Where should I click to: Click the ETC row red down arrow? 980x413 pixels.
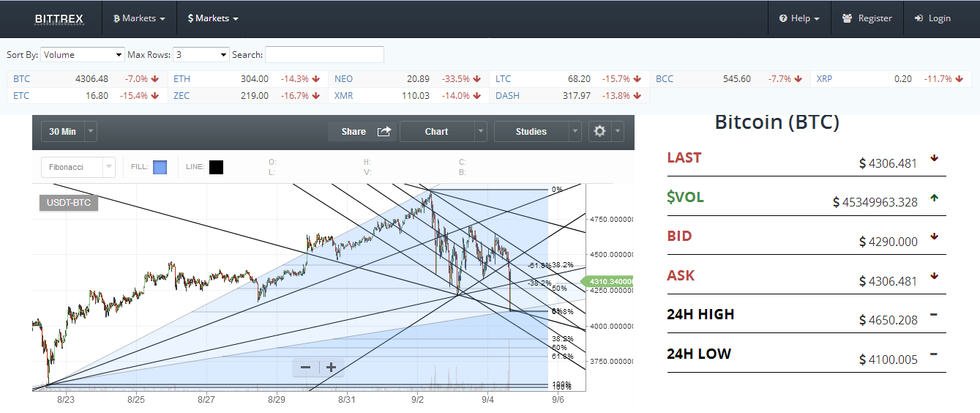coord(155,96)
